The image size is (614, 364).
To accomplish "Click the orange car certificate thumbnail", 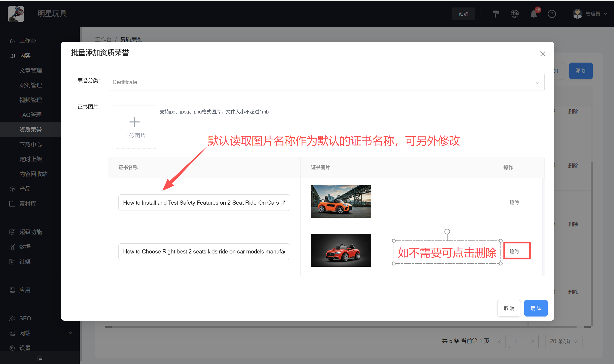I will (x=341, y=201).
